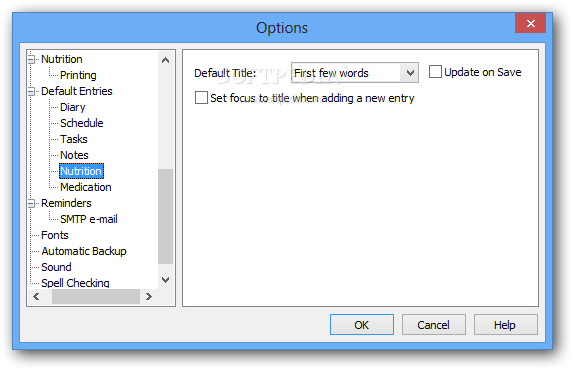Click the tree's scroll down arrow

point(166,280)
